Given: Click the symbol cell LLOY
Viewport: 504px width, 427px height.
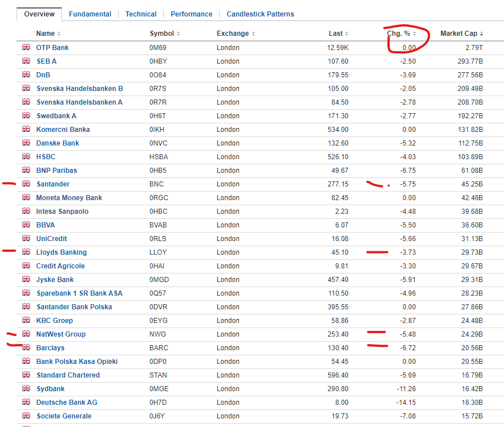Looking at the screenshot, I should (x=158, y=252).
